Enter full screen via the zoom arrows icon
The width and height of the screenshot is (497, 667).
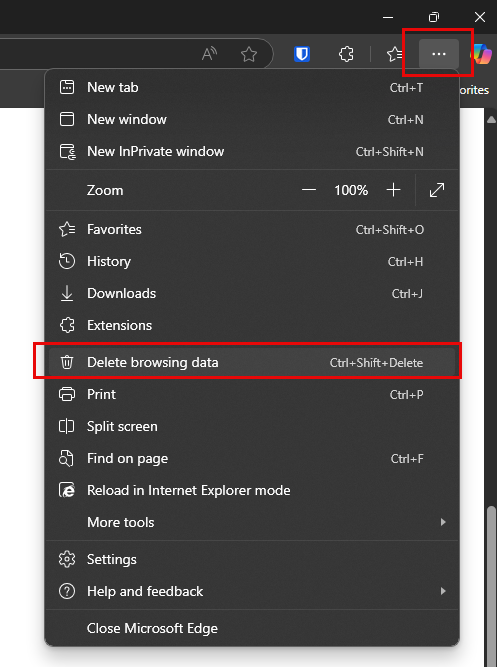[437, 190]
